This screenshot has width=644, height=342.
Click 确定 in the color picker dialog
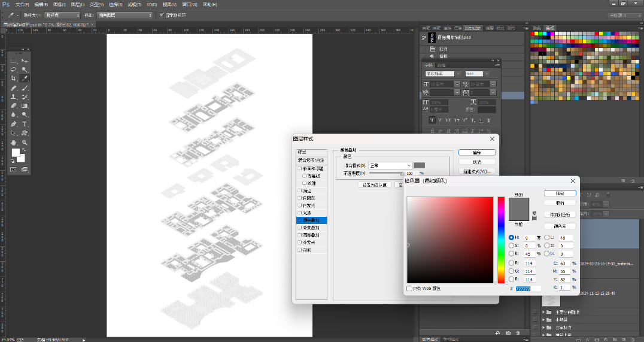click(x=560, y=193)
